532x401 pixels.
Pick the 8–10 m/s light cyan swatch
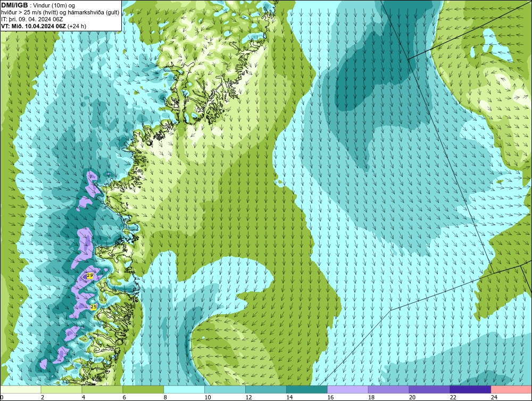pos(184,389)
